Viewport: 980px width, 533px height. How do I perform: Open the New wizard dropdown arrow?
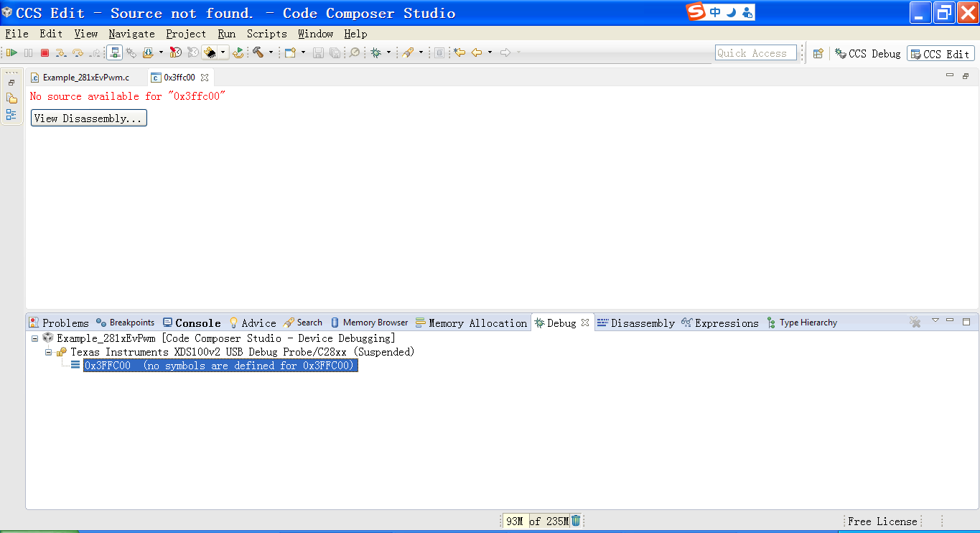pos(303,52)
